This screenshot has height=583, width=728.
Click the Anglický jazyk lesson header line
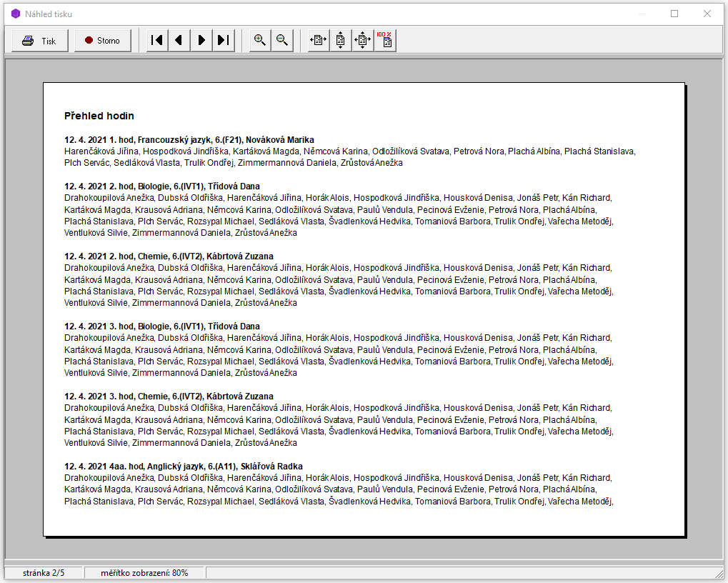(184, 467)
